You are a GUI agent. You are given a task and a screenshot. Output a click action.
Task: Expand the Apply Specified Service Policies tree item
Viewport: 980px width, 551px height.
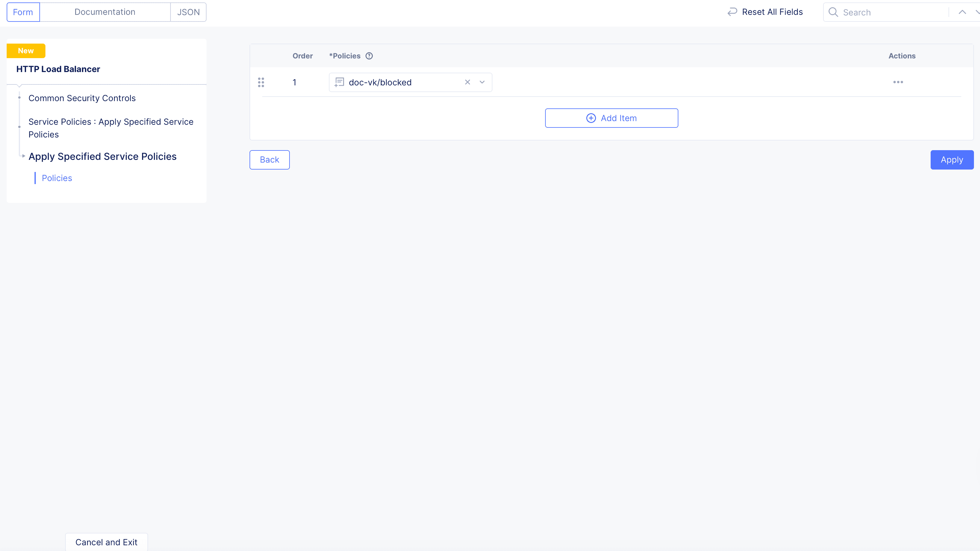pos(22,156)
